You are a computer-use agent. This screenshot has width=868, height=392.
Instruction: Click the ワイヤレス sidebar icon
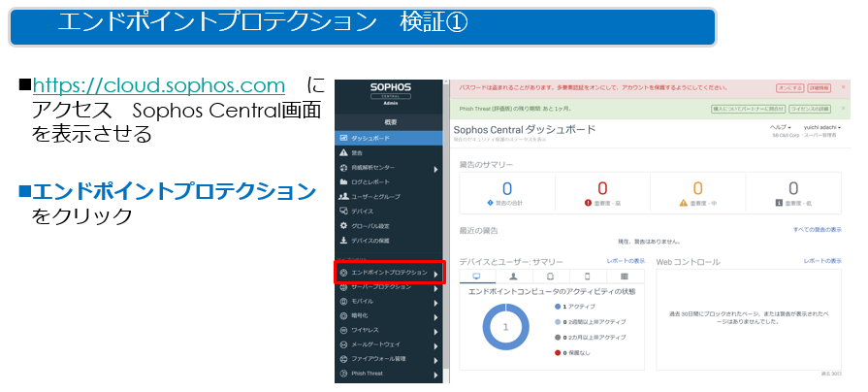pos(343,330)
